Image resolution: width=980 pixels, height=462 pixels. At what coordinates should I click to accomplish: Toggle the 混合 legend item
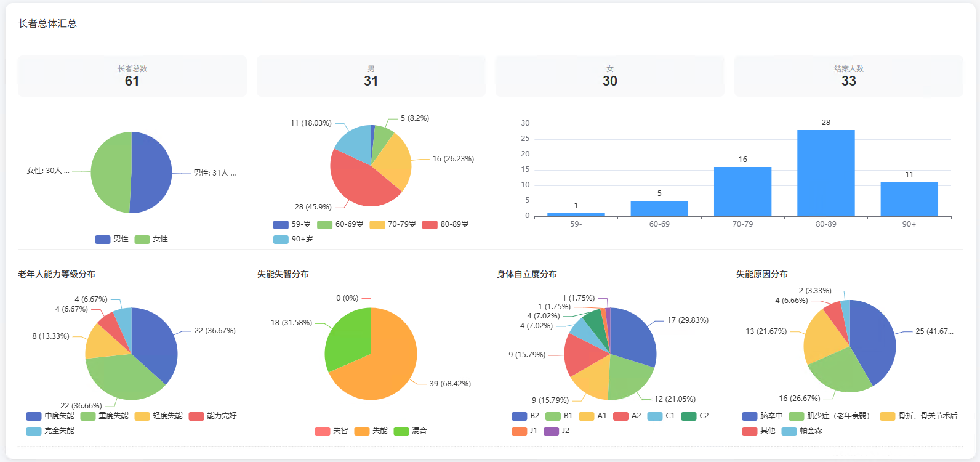pos(411,431)
